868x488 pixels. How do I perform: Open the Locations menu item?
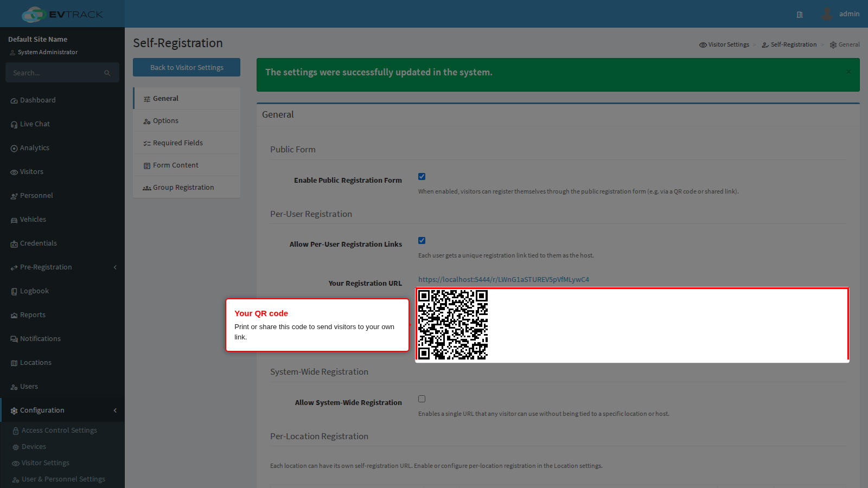point(62,363)
